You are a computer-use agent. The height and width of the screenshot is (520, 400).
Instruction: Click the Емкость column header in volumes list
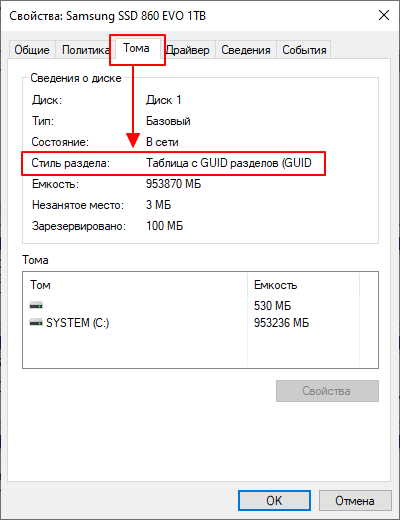coord(303,285)
